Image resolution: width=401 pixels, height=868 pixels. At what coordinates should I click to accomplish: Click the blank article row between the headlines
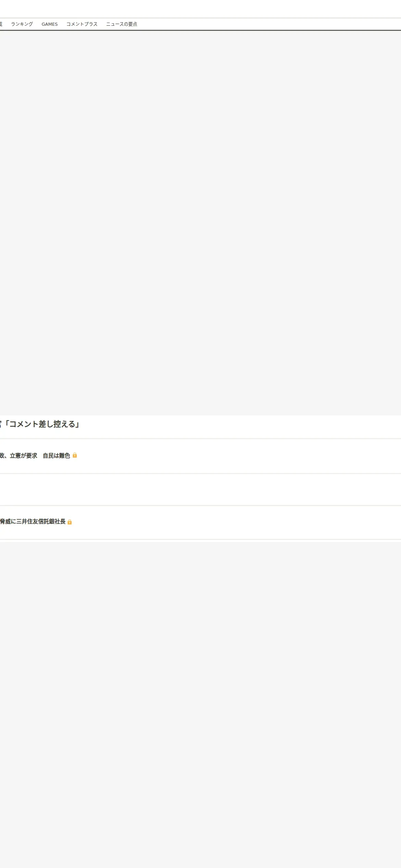click(200, 490)
